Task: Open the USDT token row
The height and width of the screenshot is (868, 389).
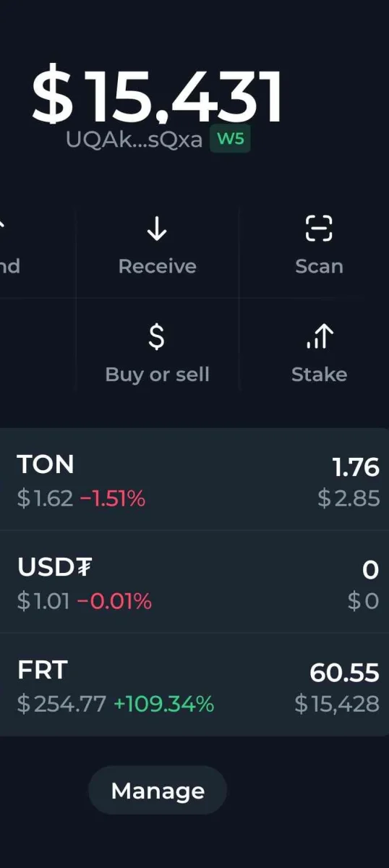Action: 194,582
